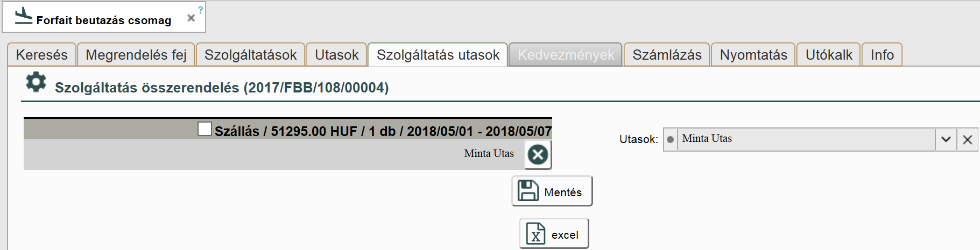Click the Minta Utas passenger field
Screen dimensions: 980x250
click(x=805, y=139)
